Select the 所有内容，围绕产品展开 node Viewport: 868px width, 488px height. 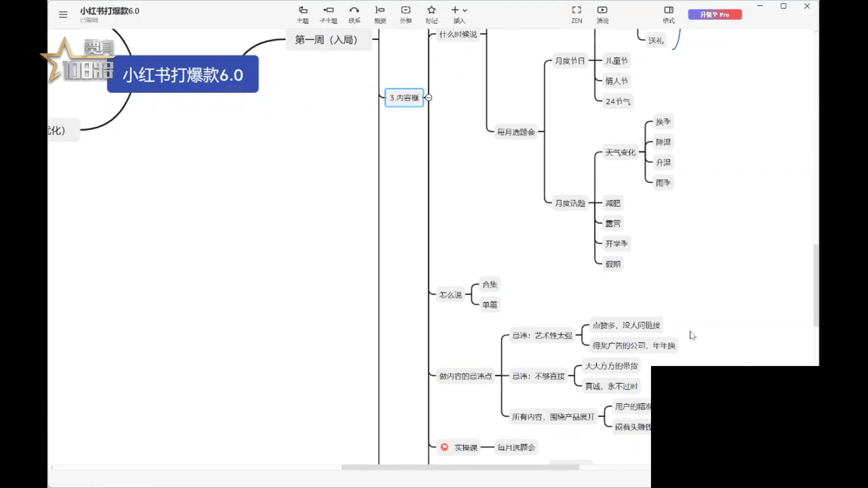click(x=553, y=417)
